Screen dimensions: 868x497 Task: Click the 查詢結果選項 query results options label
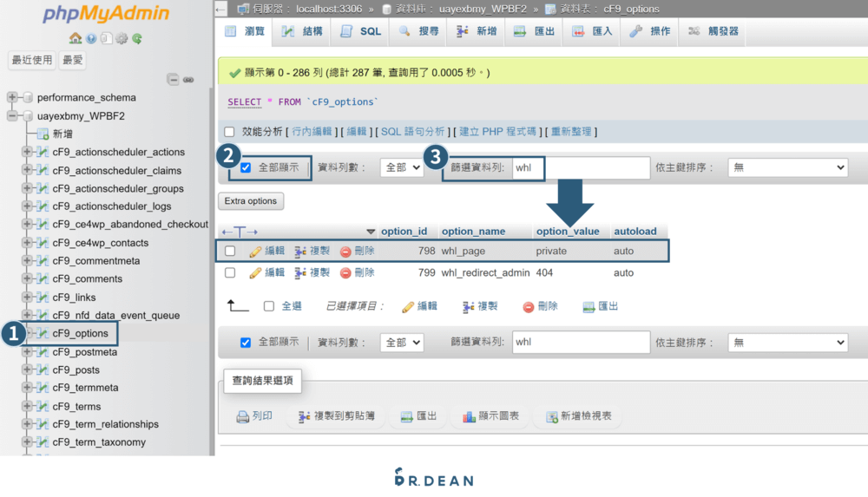262,381
